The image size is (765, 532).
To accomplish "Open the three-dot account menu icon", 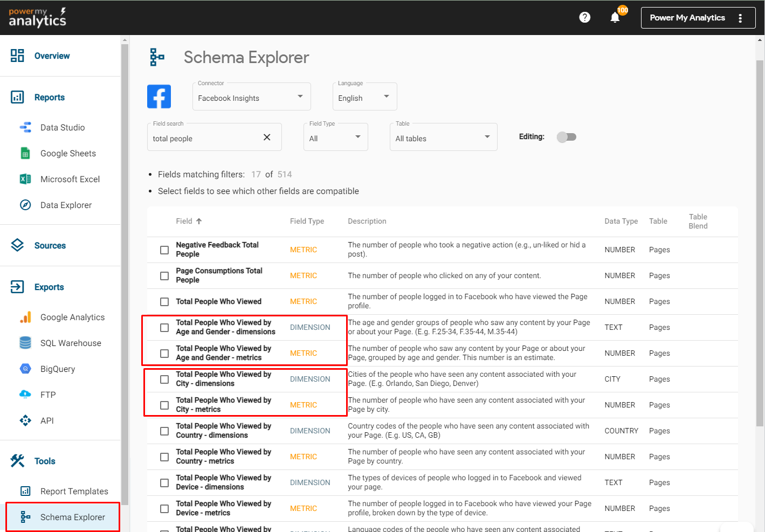I will coord(740,18).
